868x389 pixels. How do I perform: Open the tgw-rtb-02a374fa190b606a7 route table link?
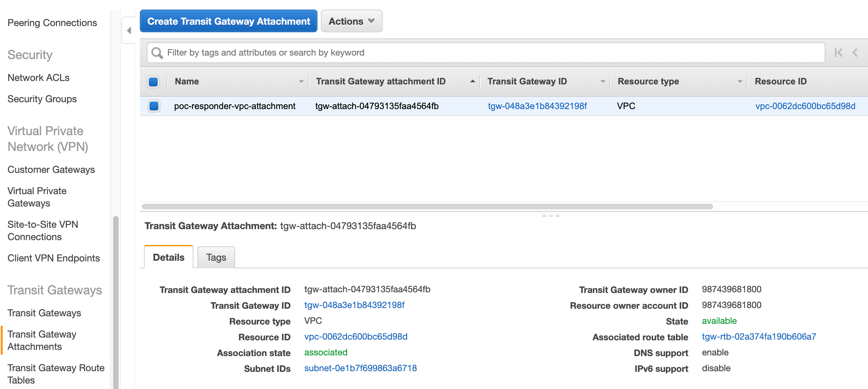(x=759, y=337)
